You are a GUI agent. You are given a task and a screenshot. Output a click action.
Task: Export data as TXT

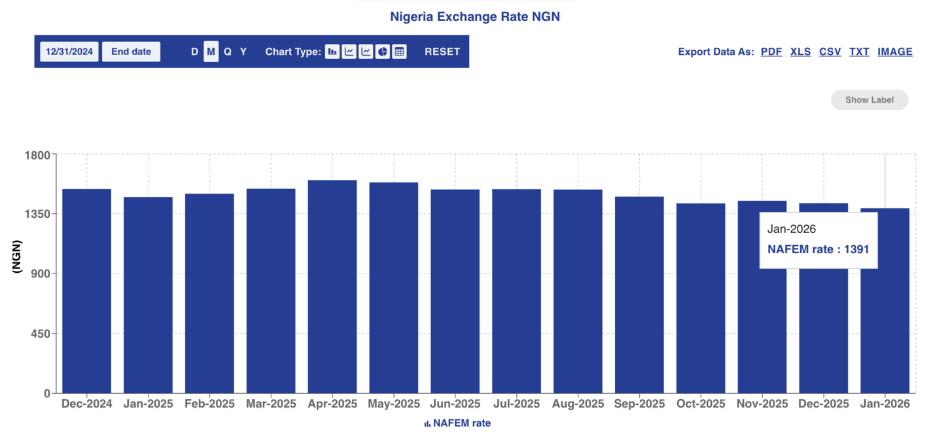(x=859, y=52)
